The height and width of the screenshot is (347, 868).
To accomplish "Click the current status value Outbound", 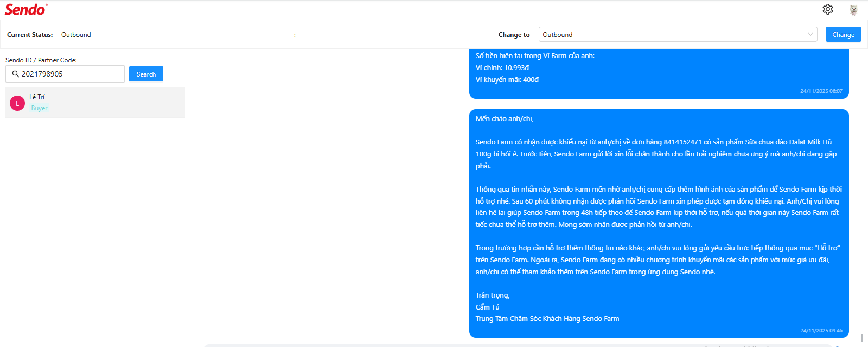I will pos(76,34).
